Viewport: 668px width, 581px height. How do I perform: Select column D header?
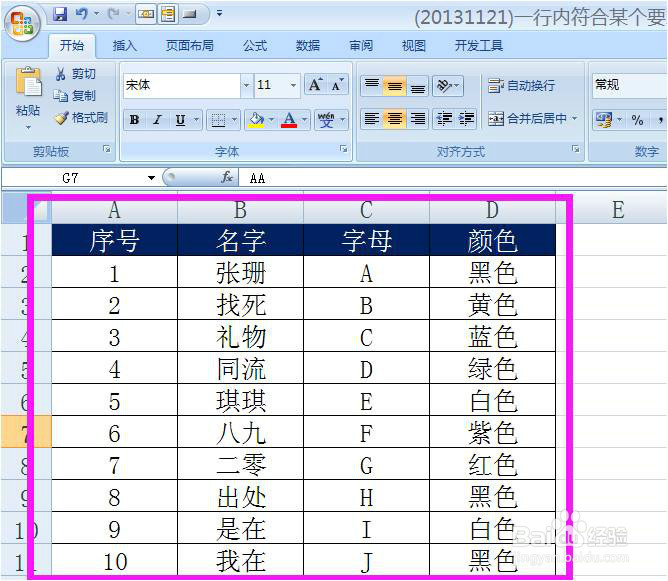click(492, 210)
